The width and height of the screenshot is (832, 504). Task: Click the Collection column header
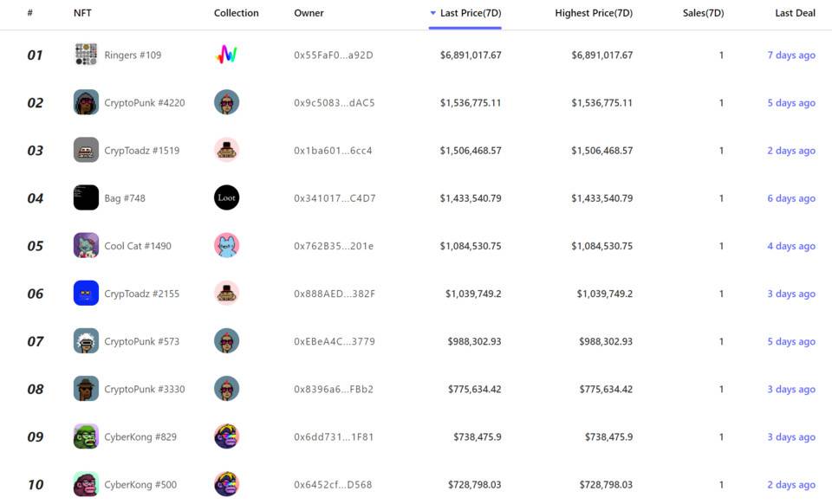(236, 13)
